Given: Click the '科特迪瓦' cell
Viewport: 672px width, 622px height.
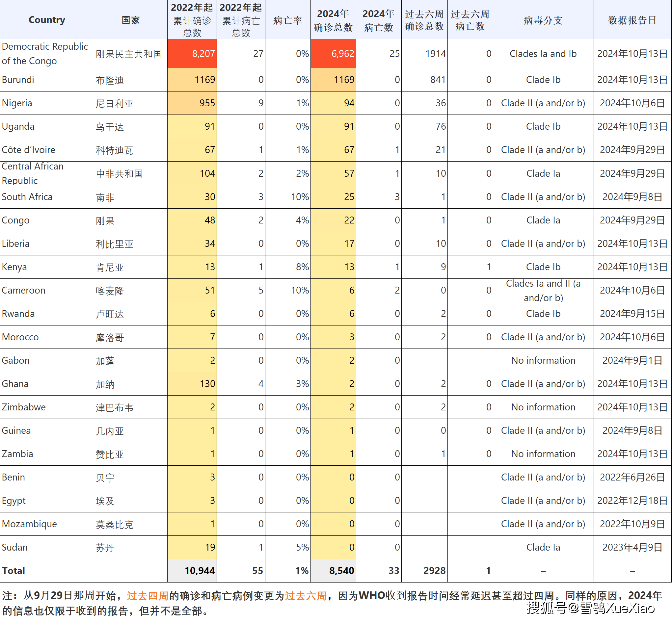Looking at the screenshot, I should pos(131,150).
